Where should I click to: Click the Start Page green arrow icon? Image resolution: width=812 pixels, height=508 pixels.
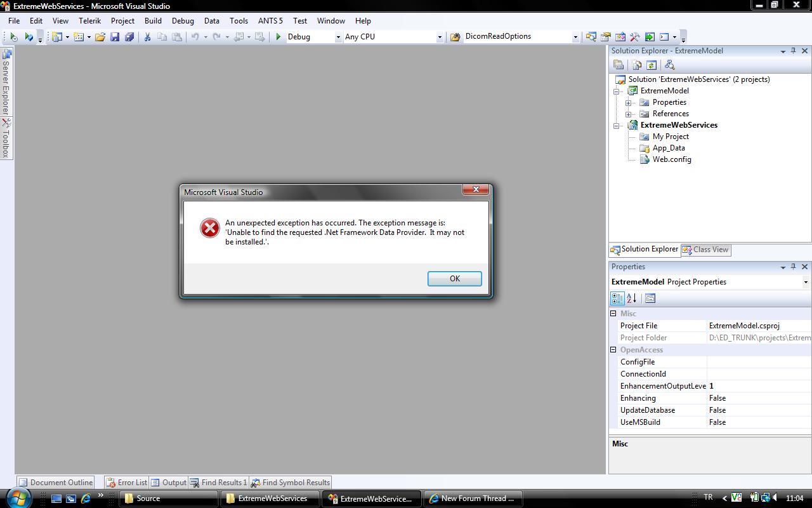[650, 37]
